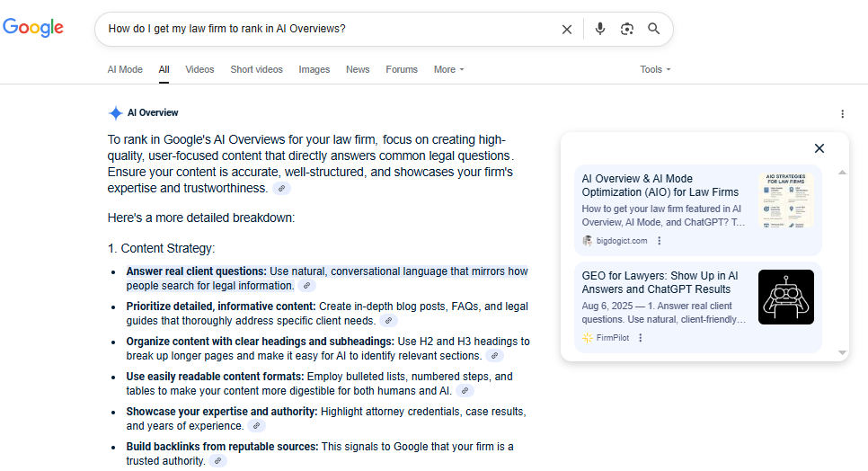Viewport: 868px width, 471px height.
Task: Open AI Overview three-dot options menu
Action: tap(842, 113)
